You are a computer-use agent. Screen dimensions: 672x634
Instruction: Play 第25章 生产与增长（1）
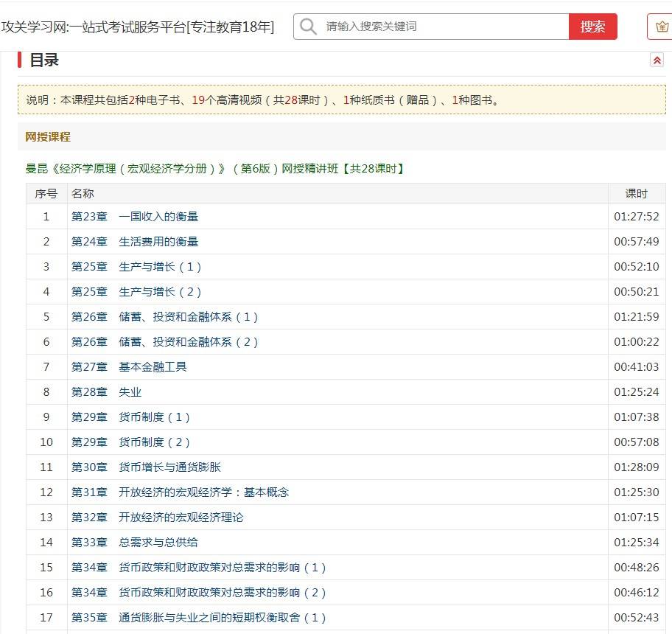pos(136,267)
